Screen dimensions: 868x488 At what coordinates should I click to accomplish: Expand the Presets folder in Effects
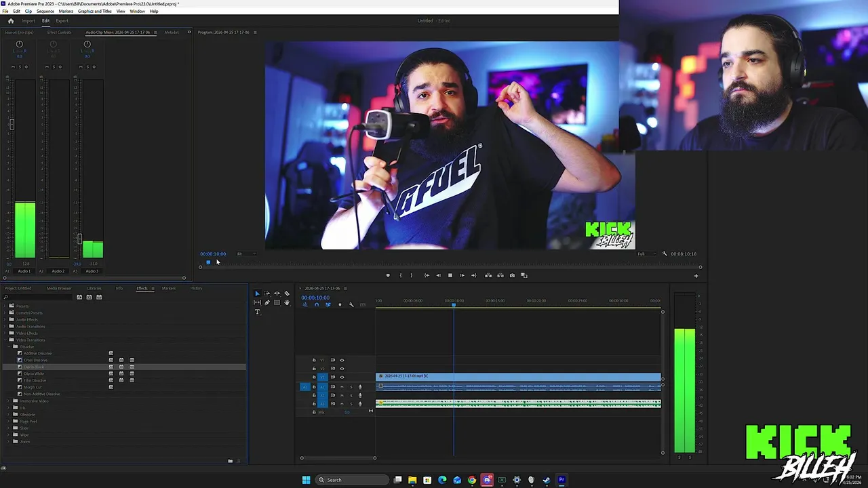tap(5, 306)
